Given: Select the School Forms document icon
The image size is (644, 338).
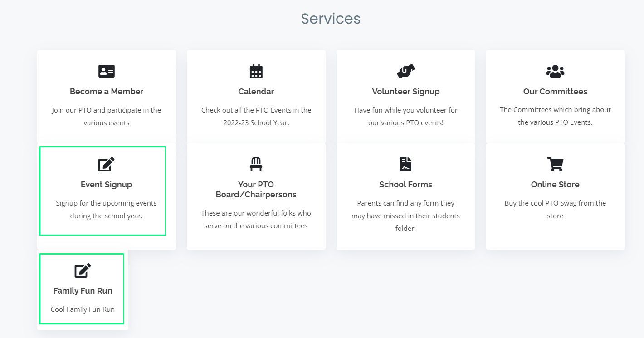Looking at the screenshot, I should (405, 164).
